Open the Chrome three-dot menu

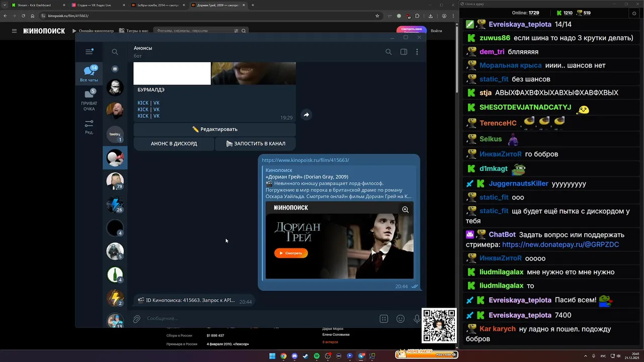click(x=453, y=16)
